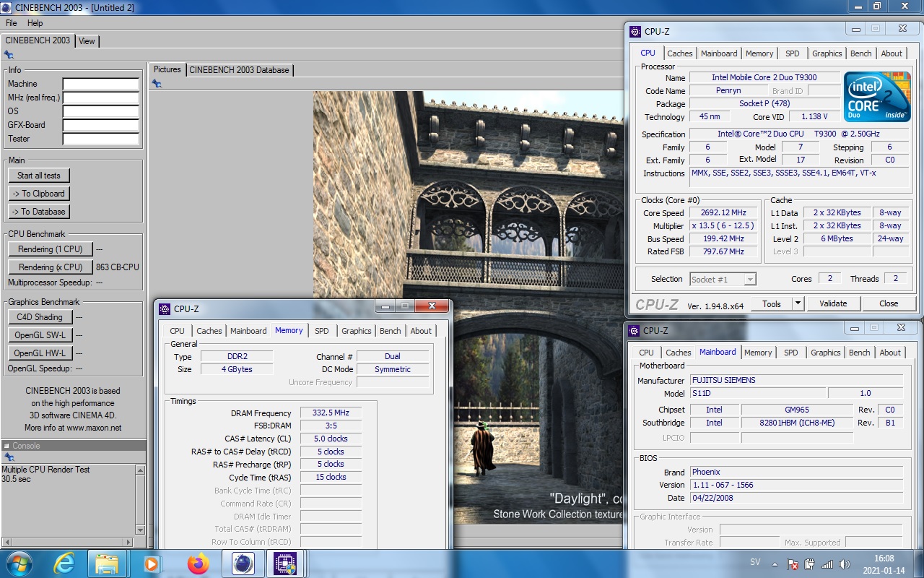Open the File menu
The width and height of the screenshot is (924, 578).
point(12,23)
